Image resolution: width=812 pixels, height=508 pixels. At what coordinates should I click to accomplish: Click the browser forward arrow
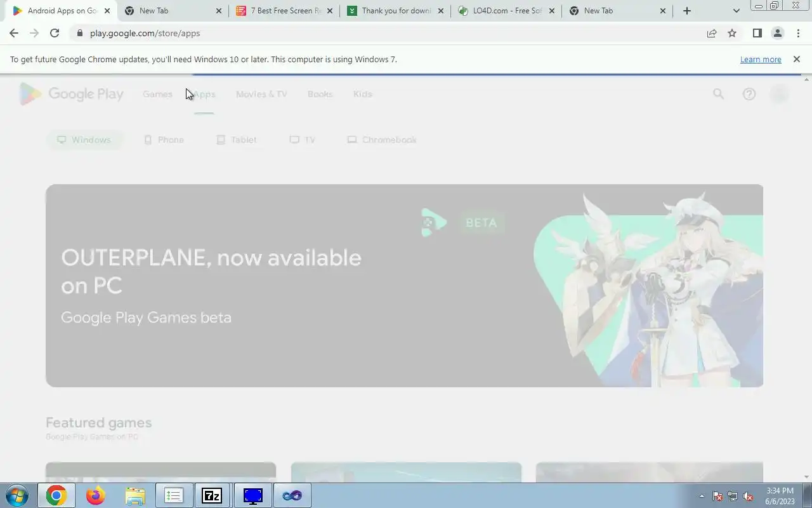[x=34, y=33]
